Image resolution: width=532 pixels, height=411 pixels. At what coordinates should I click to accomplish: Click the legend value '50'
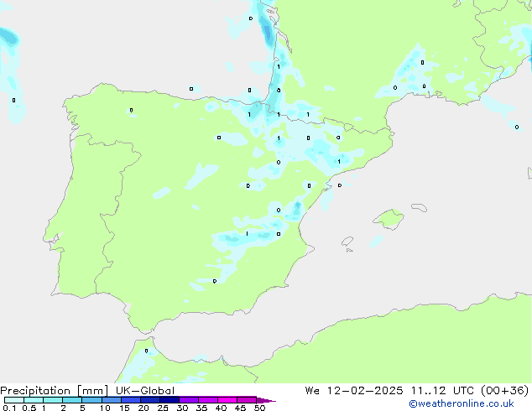[259, 408]
